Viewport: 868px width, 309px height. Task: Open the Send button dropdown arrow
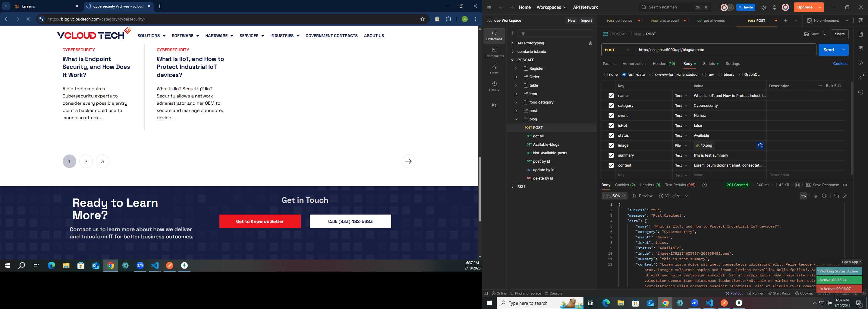coord(843,50)
